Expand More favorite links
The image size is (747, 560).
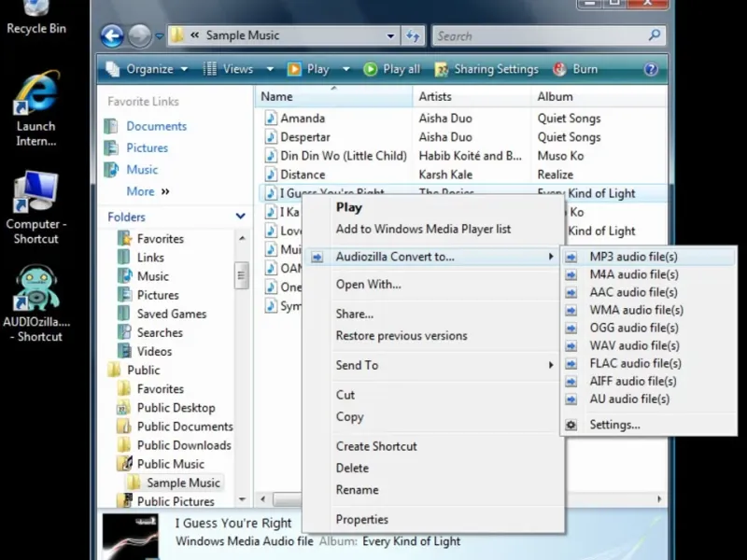(x=148, y=191)
